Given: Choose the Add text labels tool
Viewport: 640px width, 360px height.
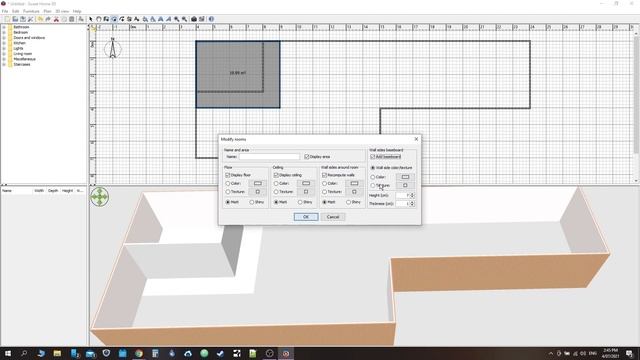Looking at the screenshot, I should [x=136, y=19].
